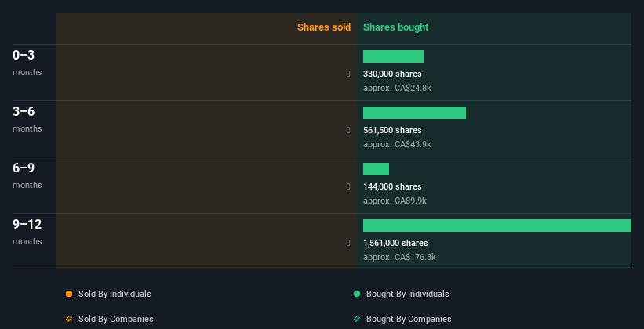Screen dimensions: 644x329
Task: Select the 6–9 months green bar
Action: [376, 169]
